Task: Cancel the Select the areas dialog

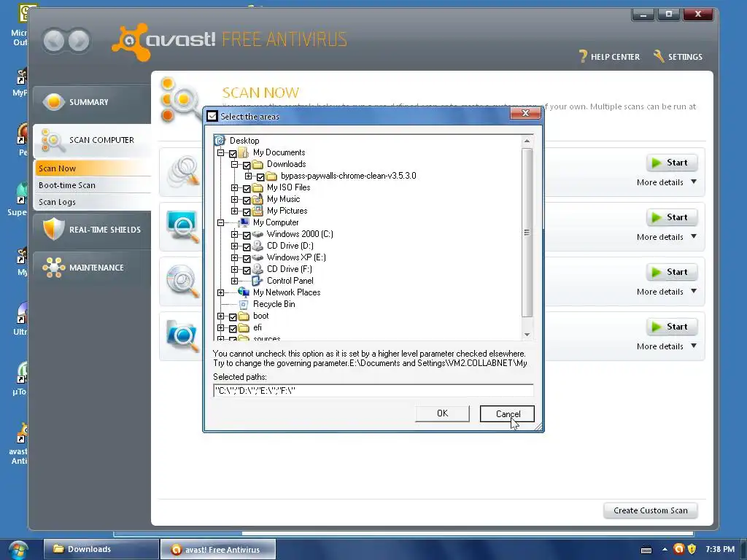Action: pos(508,413)
